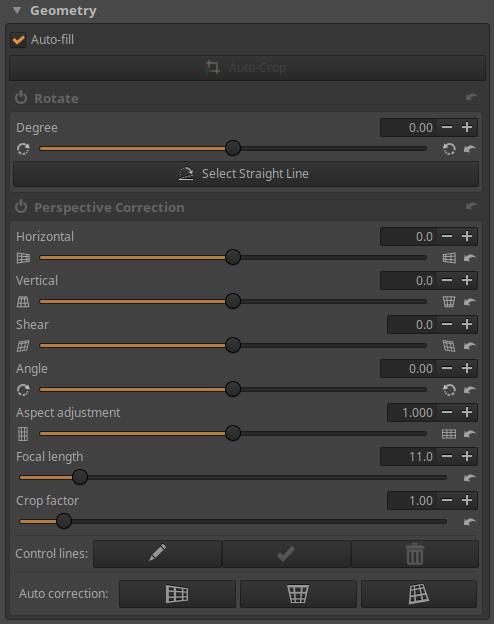Image resolution: width=494 pixels, height=624 pixels.
Task: Click the rotate-clockwise icon beside the Degree slider
Action: click(449, 149)
